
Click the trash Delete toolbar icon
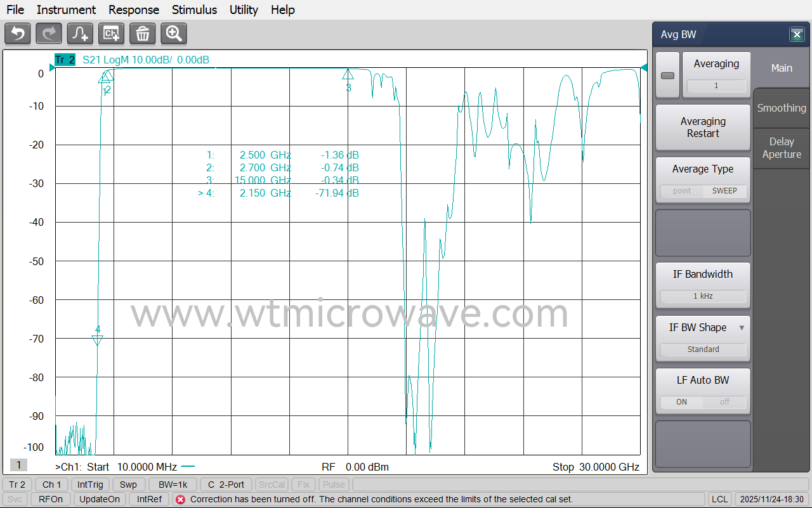tap(143, 34)
